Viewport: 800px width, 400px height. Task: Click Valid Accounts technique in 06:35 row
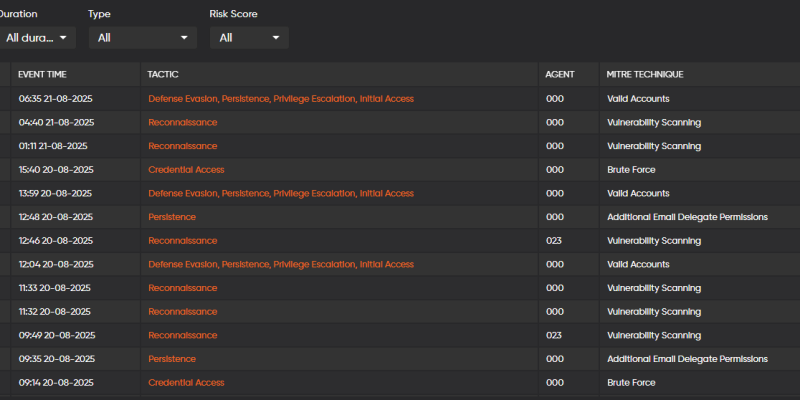(638, 99)
